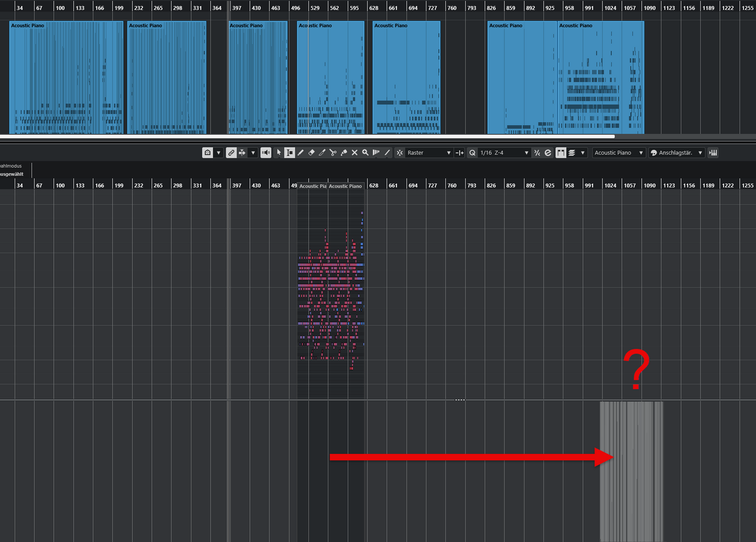Click bar 1024 in the project ruler
The image size is (756, 542).
611,8
